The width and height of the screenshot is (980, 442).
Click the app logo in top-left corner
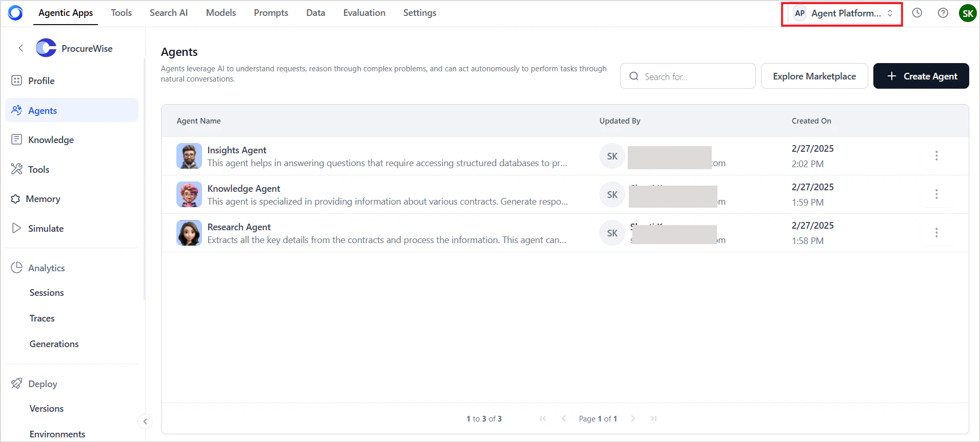click(15, 13)
